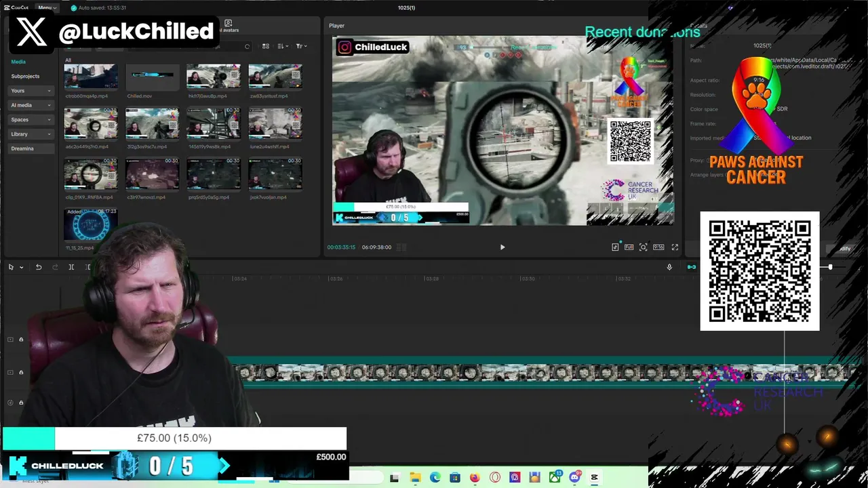Select the jxok7vuoljan.mp4 thumbnail

pyautogui.click(x=275, y=174)
